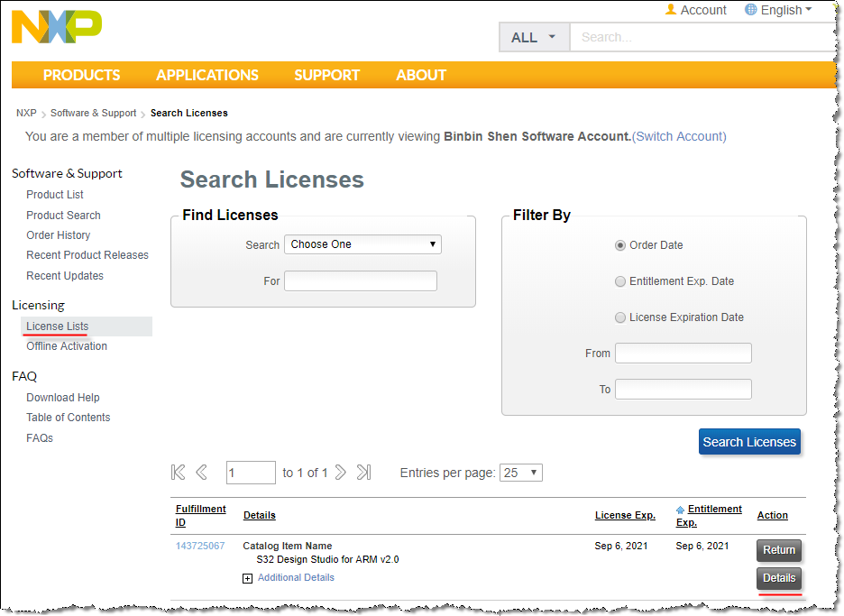Image resolution: width=844 pixels, height=616 pixels.
Task: Go to previous page of results
Action: click(202, 472)
